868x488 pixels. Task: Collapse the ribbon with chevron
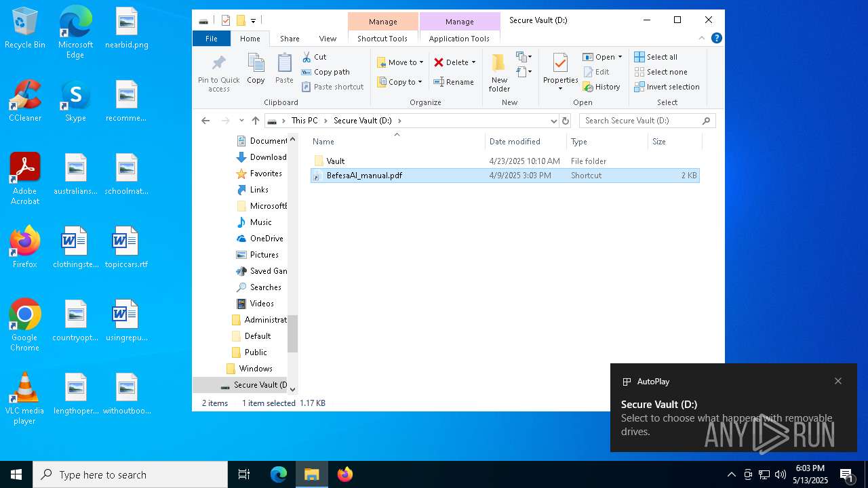coord(701,39)
